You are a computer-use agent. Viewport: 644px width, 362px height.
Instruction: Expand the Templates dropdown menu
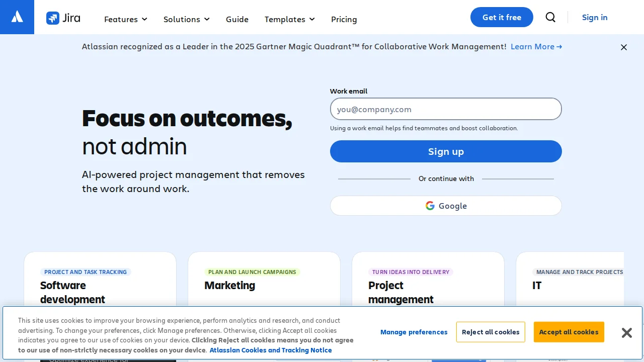click(x=290, y=19)
